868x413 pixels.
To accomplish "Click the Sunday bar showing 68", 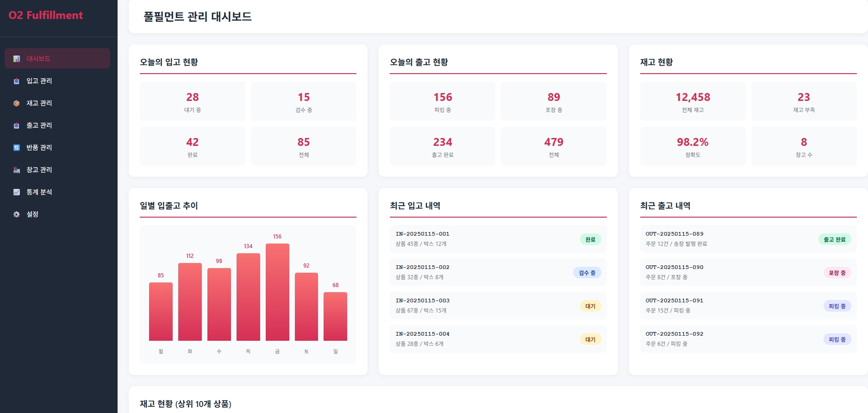I will click(335, 316).
